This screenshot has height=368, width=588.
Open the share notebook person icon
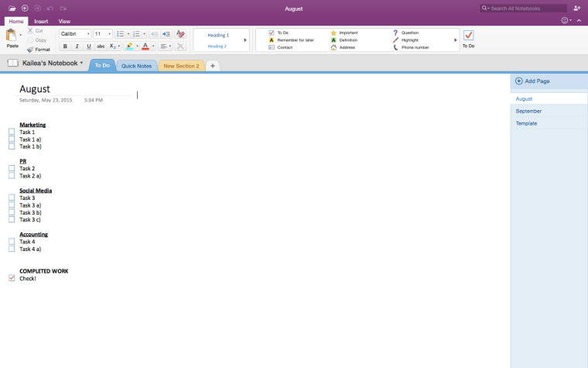point(576,9)
